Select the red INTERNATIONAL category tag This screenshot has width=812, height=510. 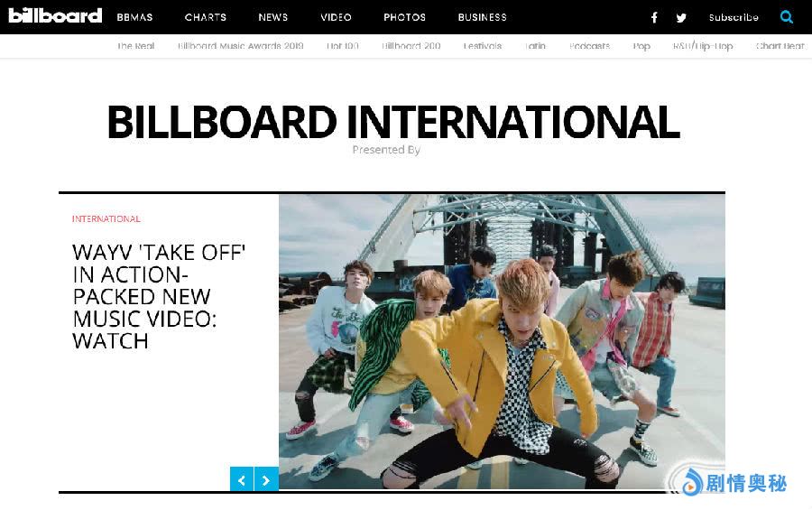pos(106,218)
